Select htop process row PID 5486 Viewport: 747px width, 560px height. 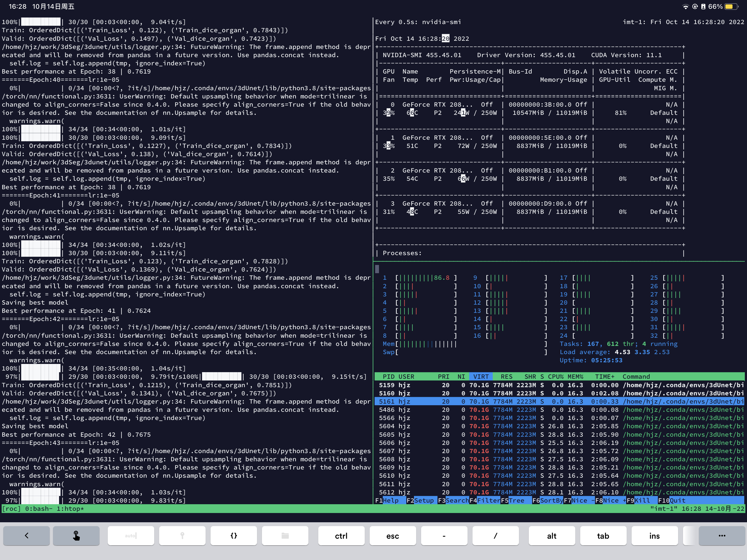click(x=560, y=410)
